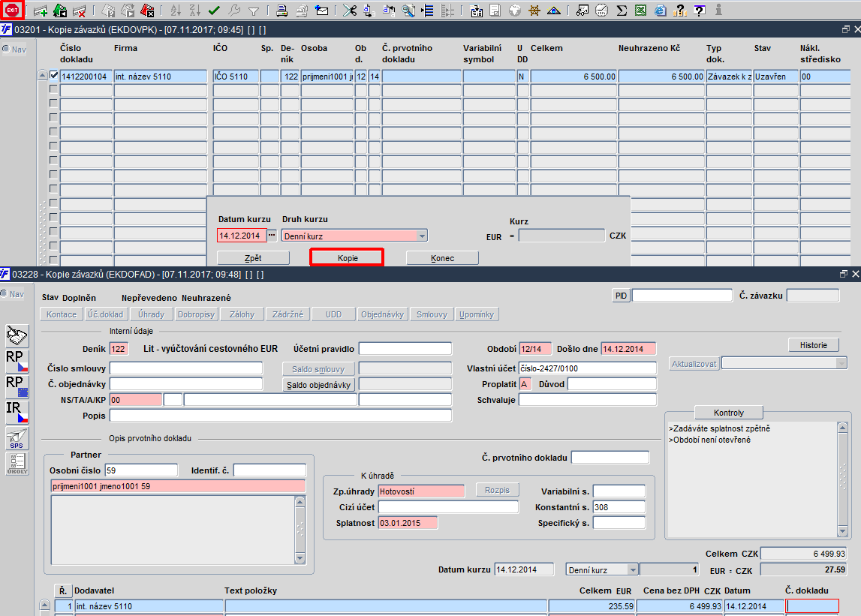Click the ÚKOLY checklist icon
861x616 pixels.
pyautogui.click(x=17, y=464)
